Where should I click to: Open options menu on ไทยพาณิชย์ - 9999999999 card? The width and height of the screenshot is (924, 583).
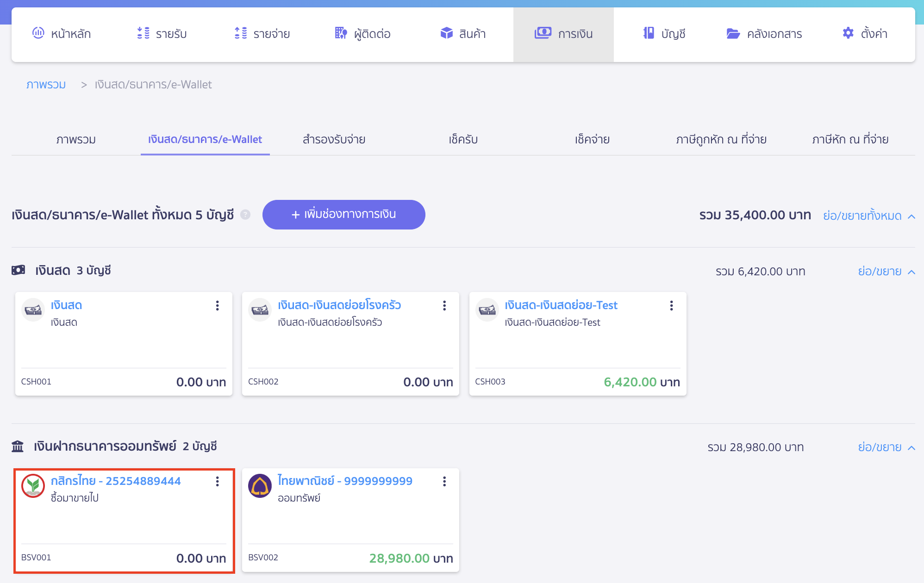click(444, 481)
